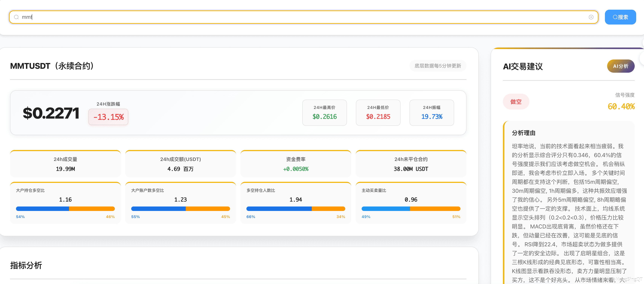Click into the mmt search input field
Image resolution: width=644 pixels, height=284 pixels.
pyautogui.click(x=300, y=17)
